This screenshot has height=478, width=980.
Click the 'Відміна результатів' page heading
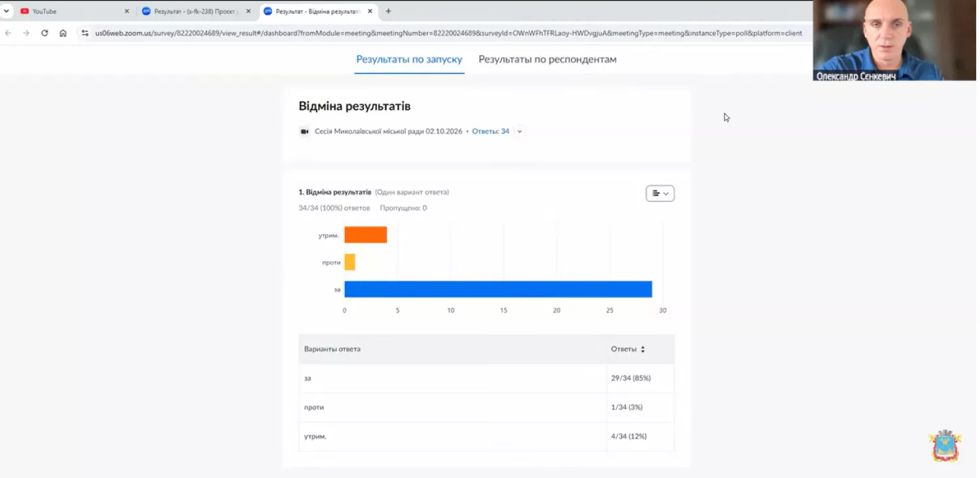coord(355,106)
